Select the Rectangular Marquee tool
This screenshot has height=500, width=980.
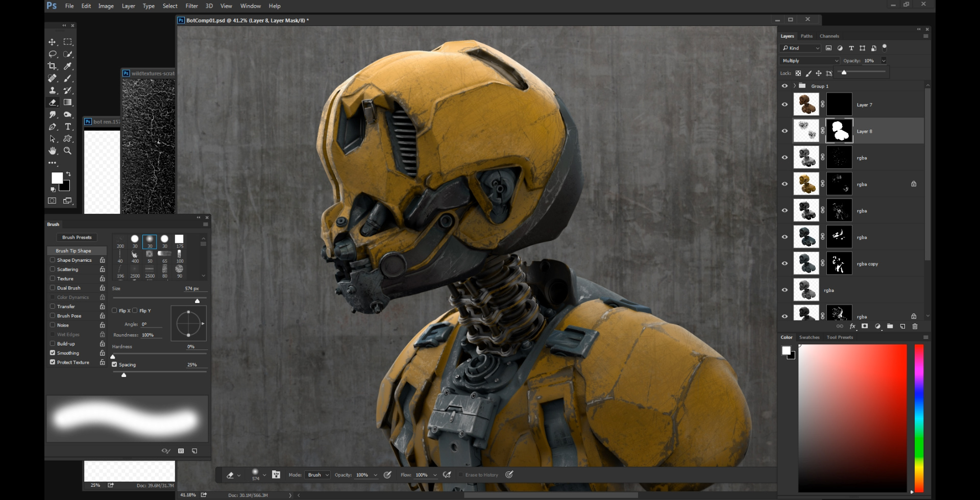tap(67, 42)
